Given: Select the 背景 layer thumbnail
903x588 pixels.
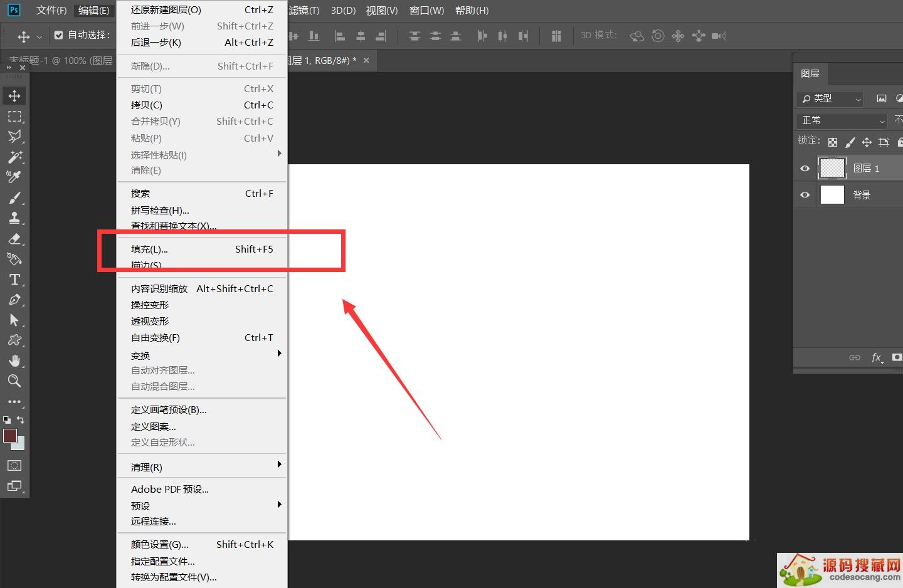Looking at the screenshot, I should pyautogui.click(x=832, y=195).
